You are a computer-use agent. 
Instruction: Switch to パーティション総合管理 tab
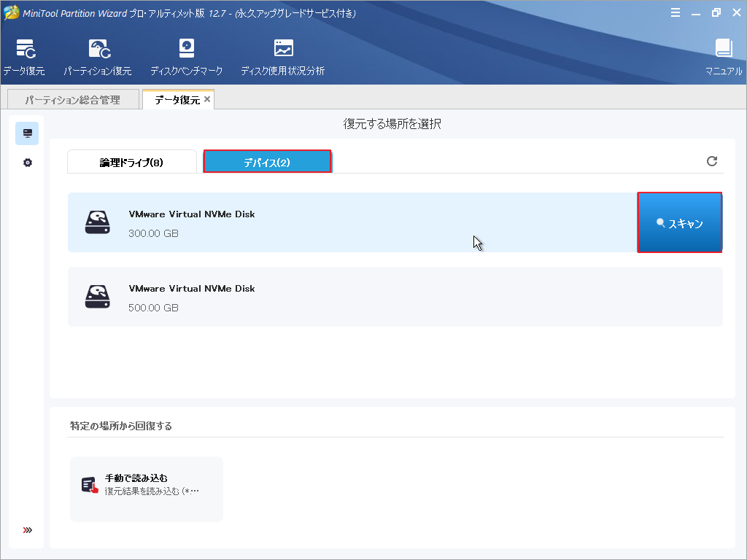(72, 98)
